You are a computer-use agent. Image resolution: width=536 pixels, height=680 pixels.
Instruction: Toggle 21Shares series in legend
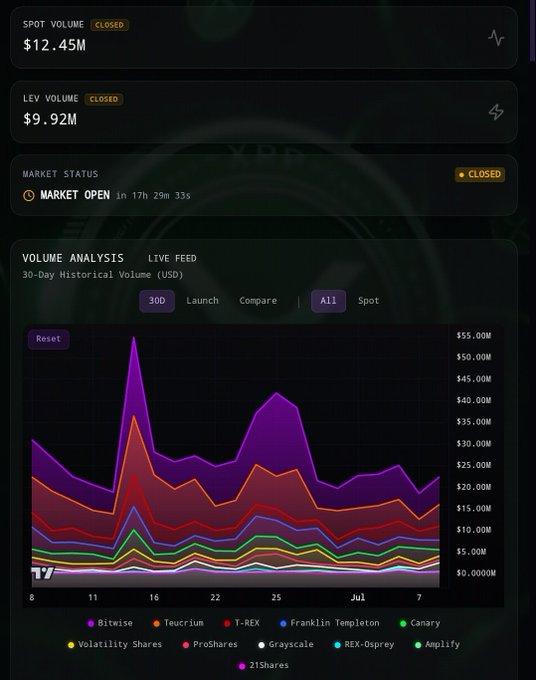[264, 665]
